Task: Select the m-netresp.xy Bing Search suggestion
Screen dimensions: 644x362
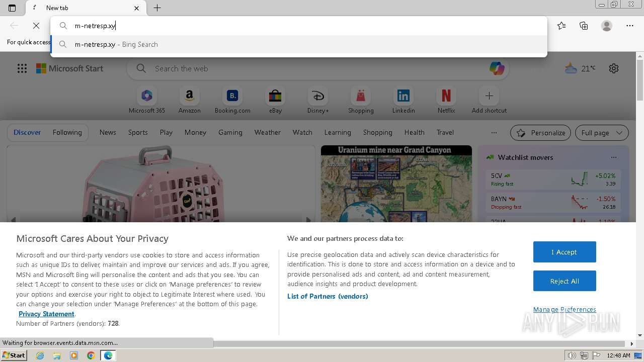Action: pyautogui.click(x=299, y=44)
